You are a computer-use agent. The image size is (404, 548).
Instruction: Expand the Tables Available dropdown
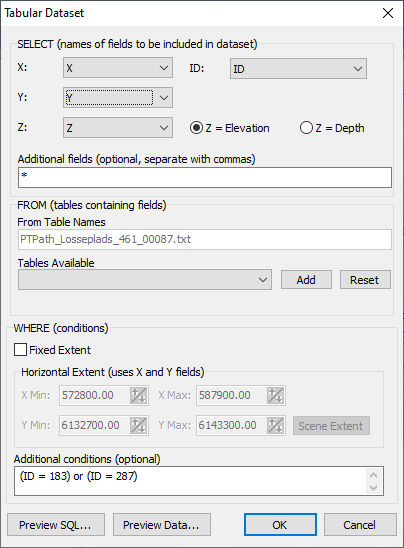click(x=145, y=280)
